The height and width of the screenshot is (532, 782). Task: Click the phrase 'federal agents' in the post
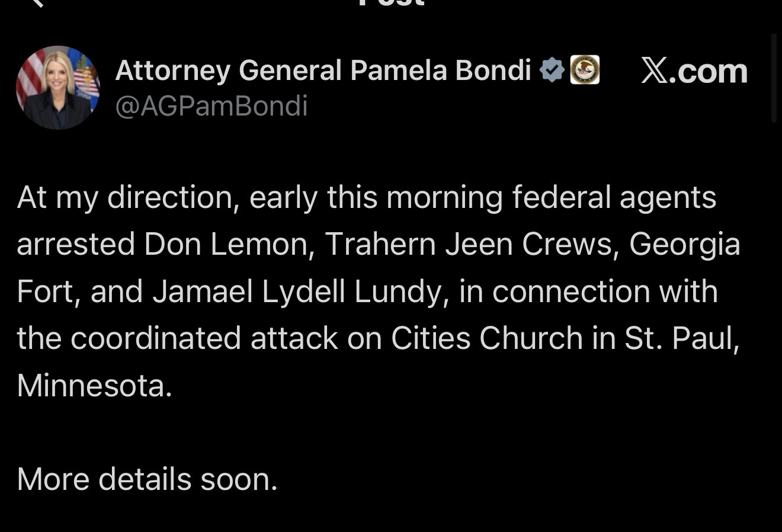pyautogui.click(x=614, y=197)
